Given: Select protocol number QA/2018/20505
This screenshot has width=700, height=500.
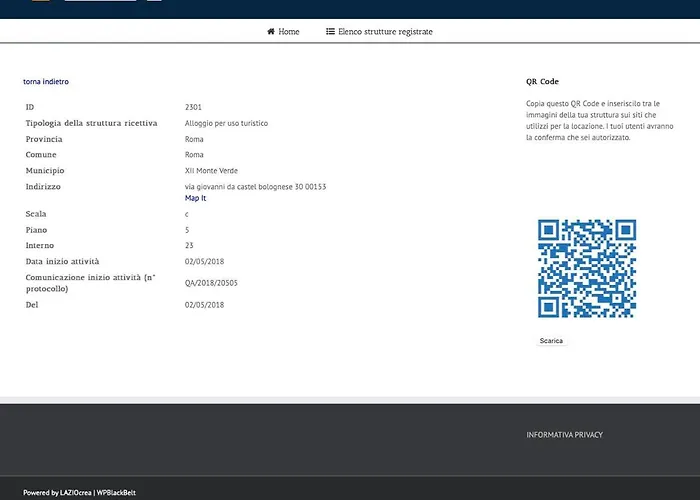Looking at the screenshot, I should [x=211, y=283].
